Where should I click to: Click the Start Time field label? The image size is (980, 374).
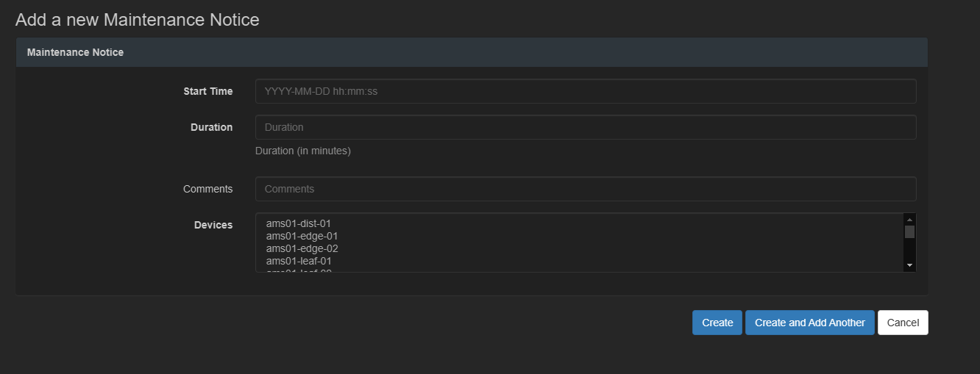coord(208,91)
